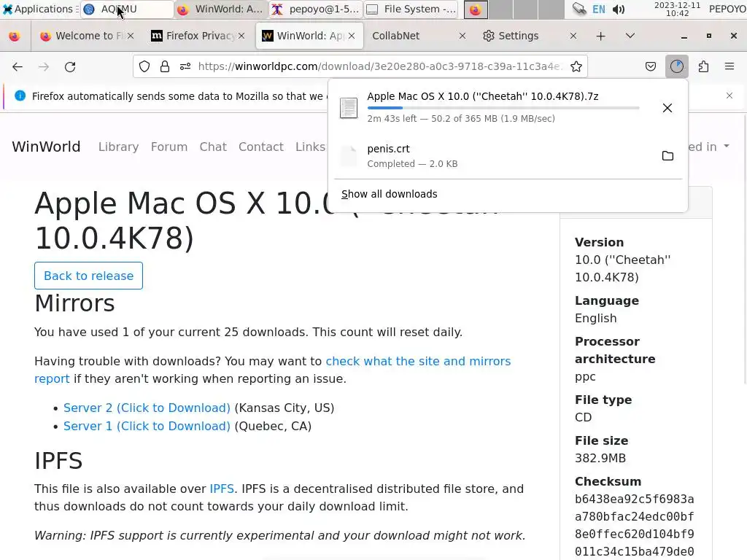Screen dimensions: 747x560
Task: Expand the list all tabs chevron
Action: (x=630, y=36)
